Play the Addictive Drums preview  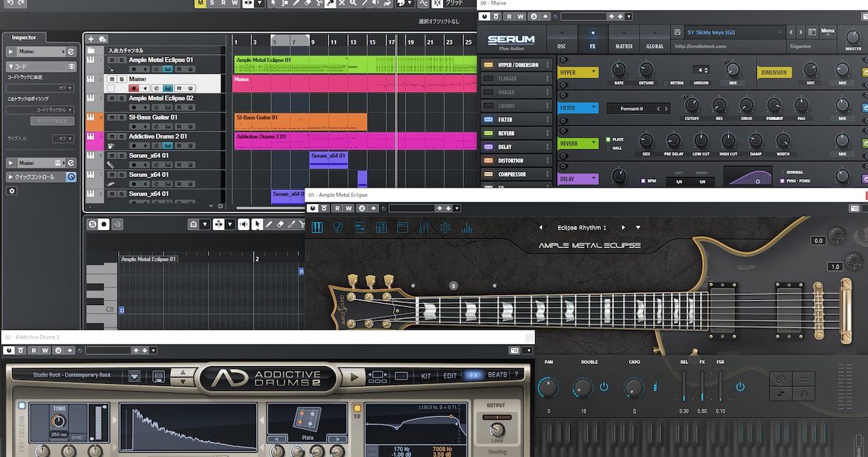354,376
